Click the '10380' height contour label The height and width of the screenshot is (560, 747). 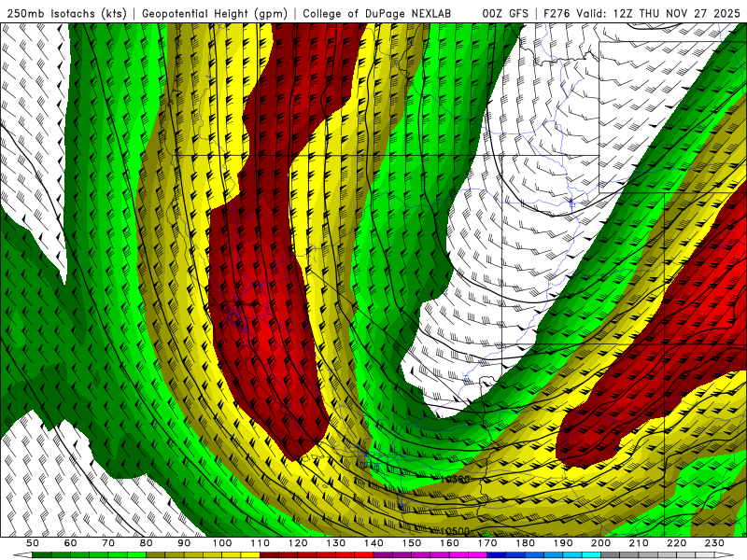455,479
